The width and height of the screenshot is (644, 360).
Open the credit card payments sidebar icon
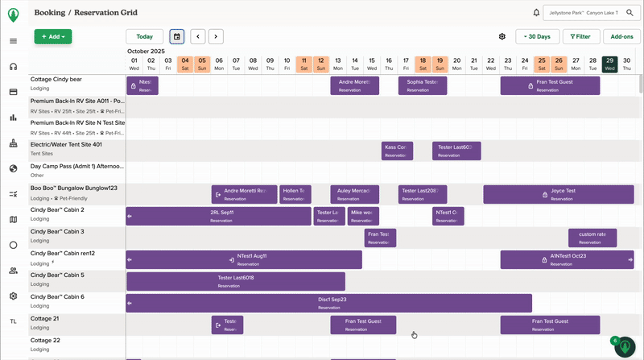pos(13,93)
